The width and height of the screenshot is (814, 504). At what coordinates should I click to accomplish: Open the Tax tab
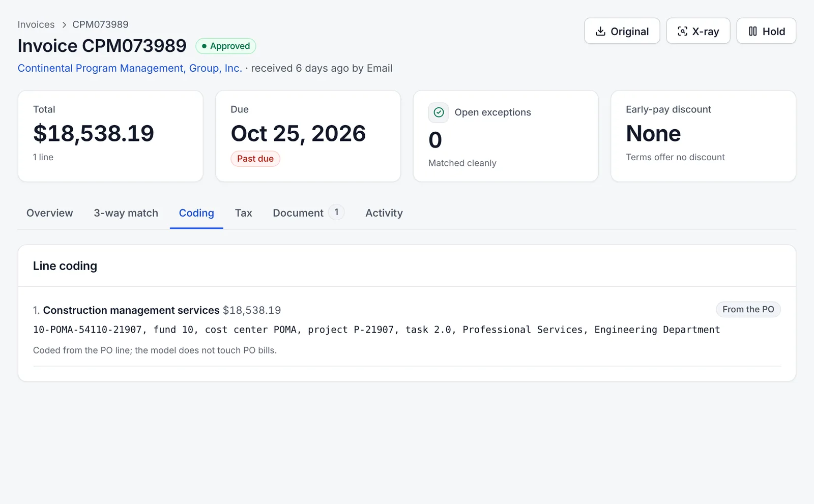pos(244,213)
